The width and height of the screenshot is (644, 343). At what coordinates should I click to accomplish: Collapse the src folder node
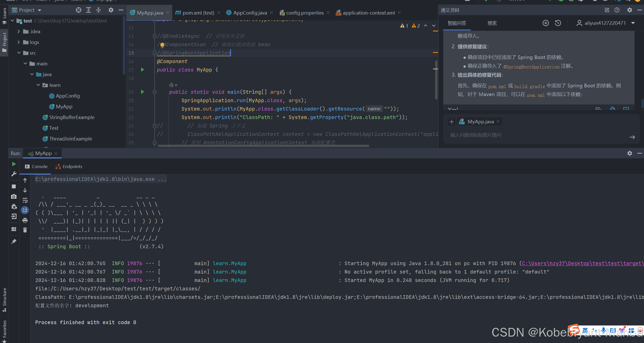[19, 53]
